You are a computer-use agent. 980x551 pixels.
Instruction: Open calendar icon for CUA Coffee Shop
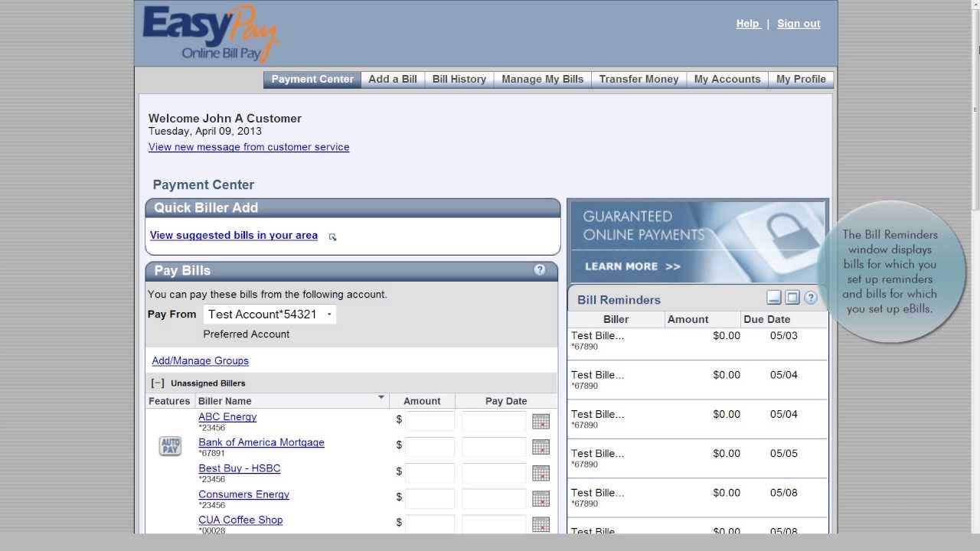pyautogui.click(x=541, y=524)
